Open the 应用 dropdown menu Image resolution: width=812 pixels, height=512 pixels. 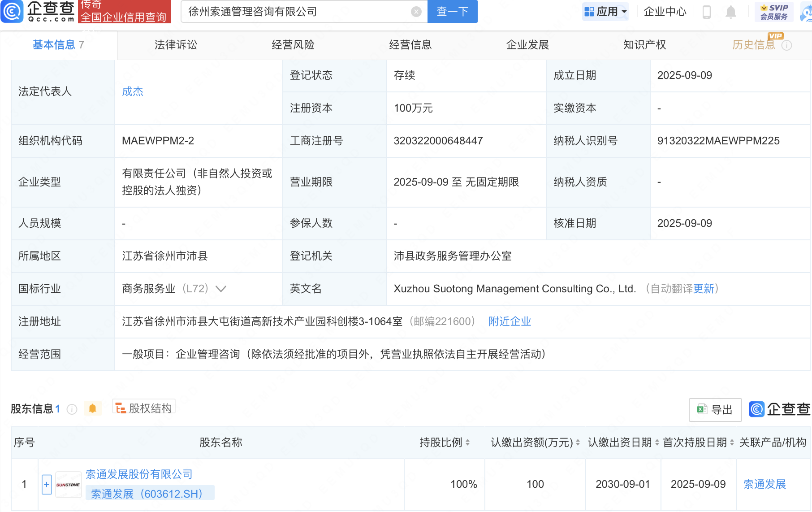605,12
